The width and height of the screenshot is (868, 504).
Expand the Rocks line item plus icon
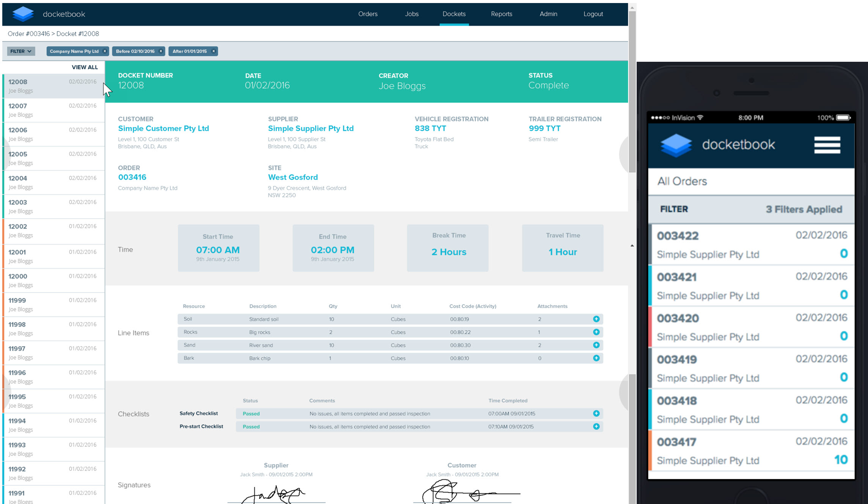596,332
